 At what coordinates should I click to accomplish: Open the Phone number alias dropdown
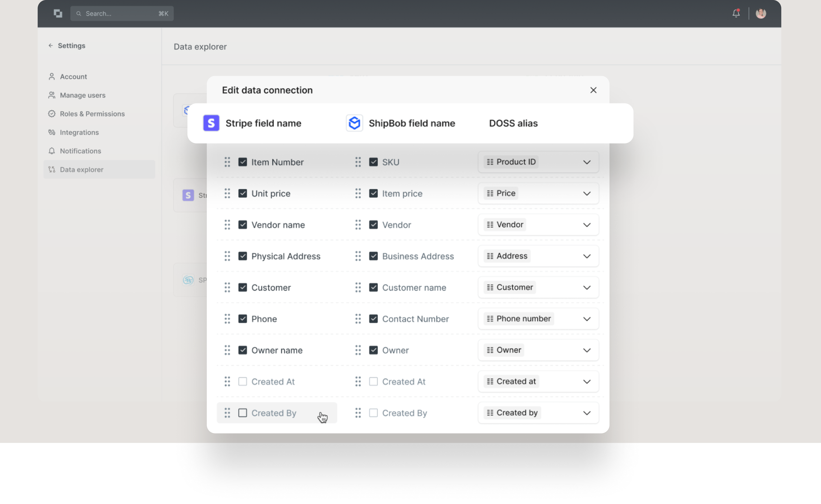(x=587, y=319)
